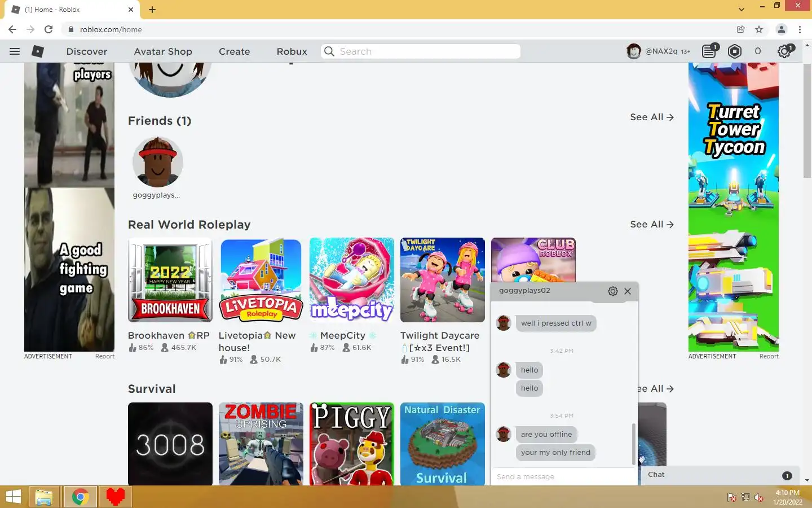Open Chrome profile icon
The image size is (812, 508).
point(782,29)
